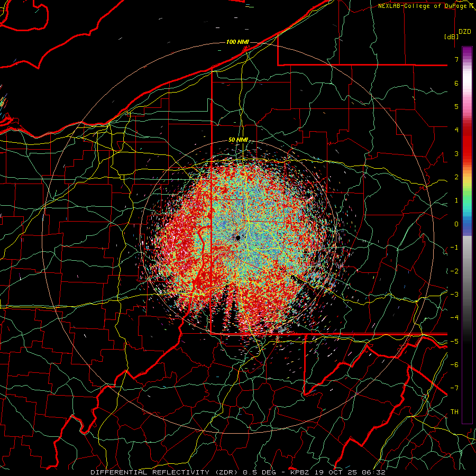Viewport: 476px width, 476px height.
Task: Click the KPBZ 19 OCT 25 06:32 timestamp
Action: (x=338, y=472)
